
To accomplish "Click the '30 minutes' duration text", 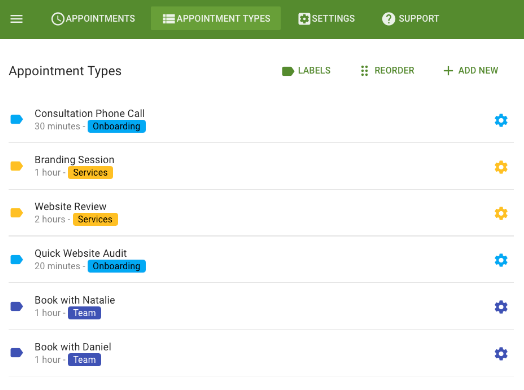I will [x=57, y=126].
